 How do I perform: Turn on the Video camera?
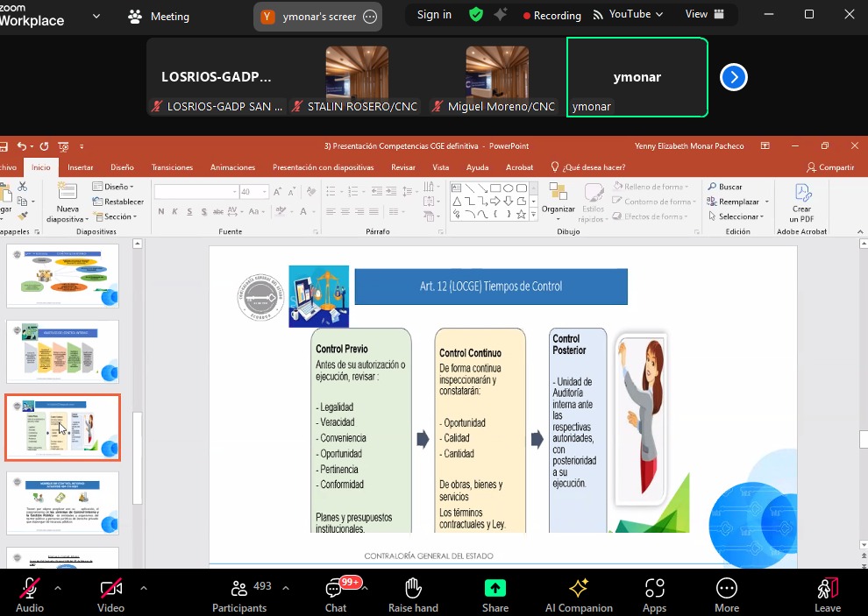(x=110, y=589)
